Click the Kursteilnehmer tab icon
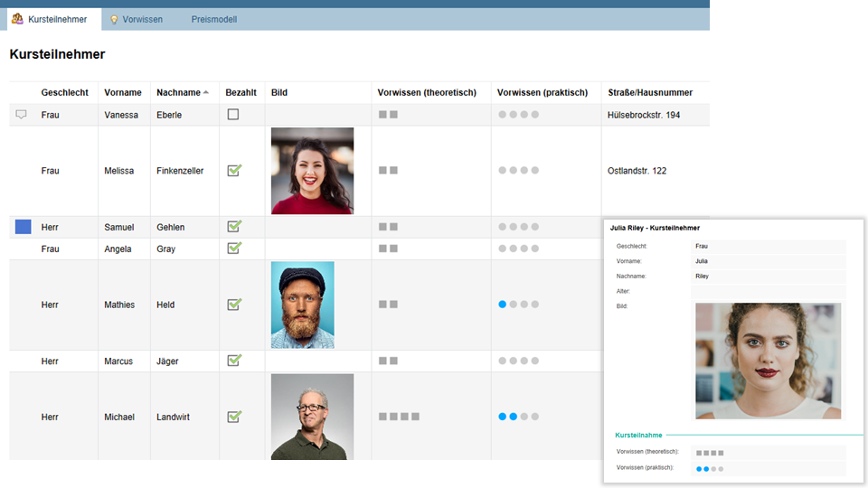Viewport: 868px width, 488px height. (x=17, y=19)
